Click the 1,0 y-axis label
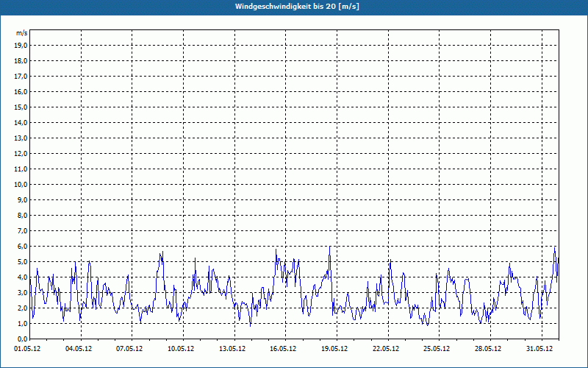The width and height of the screenshot is (588, 368). point(22,323)
